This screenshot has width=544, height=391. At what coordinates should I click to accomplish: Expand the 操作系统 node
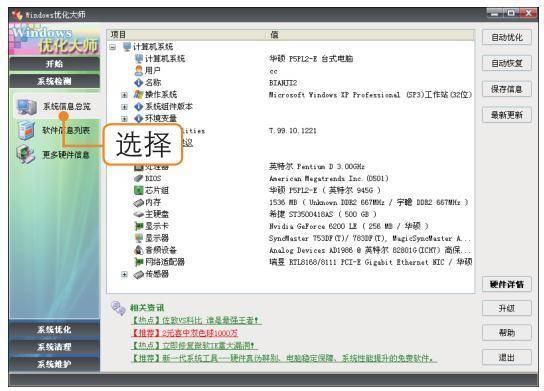click(124, 95)
